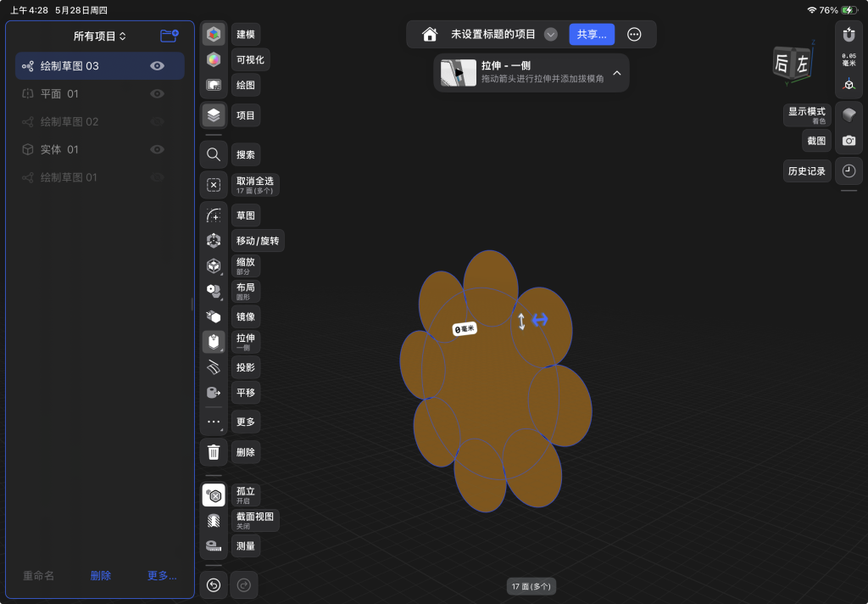Select the 移动/旋转 tool icon
This screenshot has height=604, width=868.
[214, 240]
